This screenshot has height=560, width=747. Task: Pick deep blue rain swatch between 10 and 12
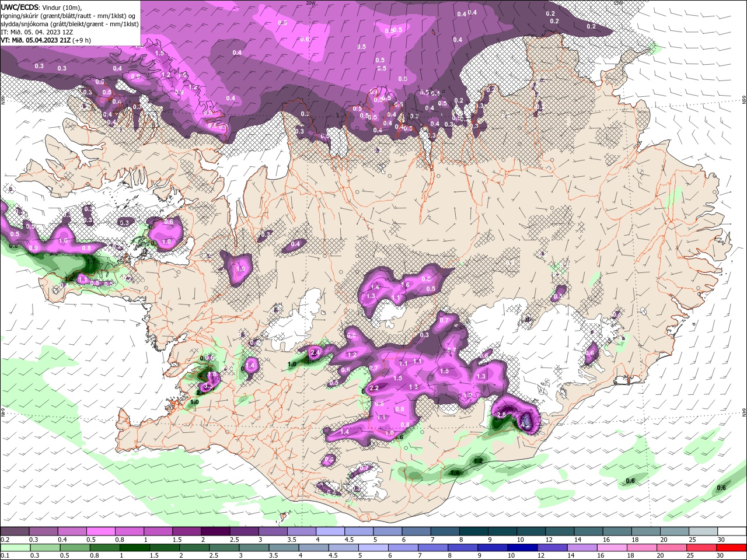pos(523,548)
